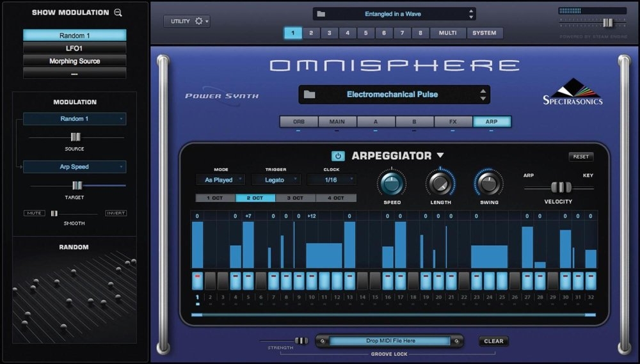Click the Length knob

[440, 184]
